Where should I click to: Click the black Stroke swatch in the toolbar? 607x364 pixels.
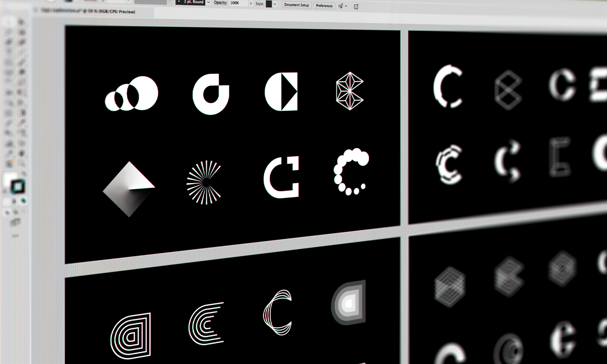18,187
